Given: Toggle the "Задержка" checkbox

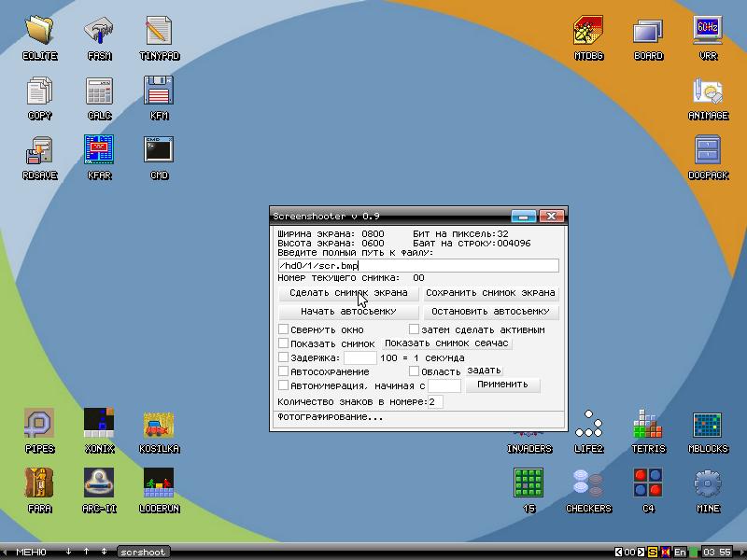Looking at the screenshot, I should (x=284, y=357).
